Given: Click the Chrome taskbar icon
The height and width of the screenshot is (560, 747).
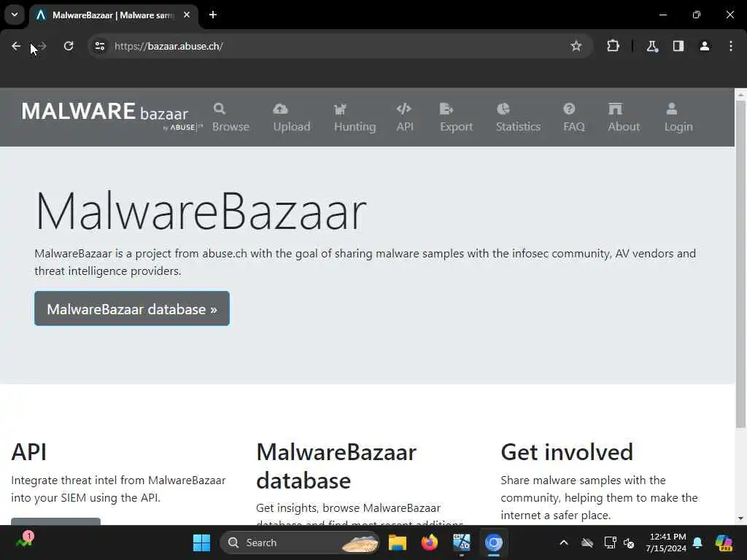Looking at the screenshot, I should 494,542.
